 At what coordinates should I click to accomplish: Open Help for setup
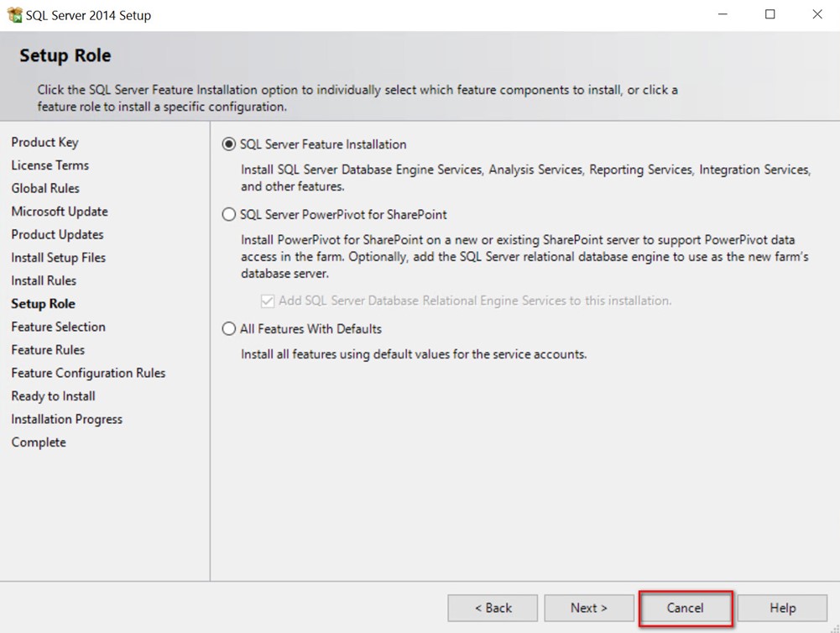click(782, 608)
